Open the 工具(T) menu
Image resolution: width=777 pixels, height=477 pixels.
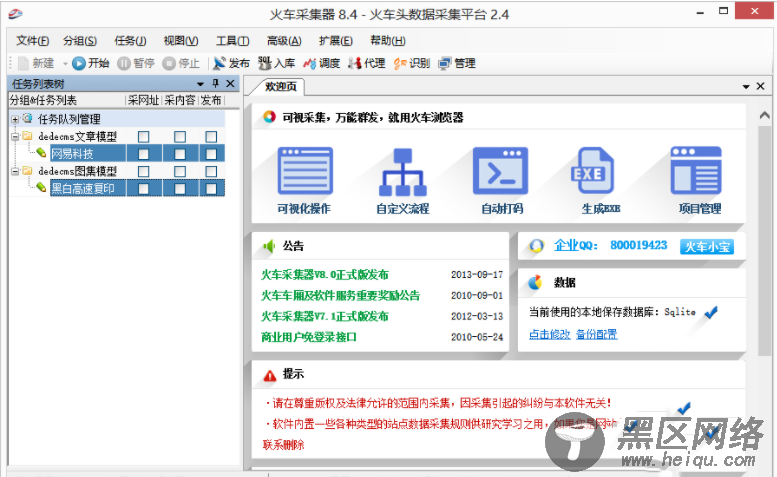coord(232,41)
